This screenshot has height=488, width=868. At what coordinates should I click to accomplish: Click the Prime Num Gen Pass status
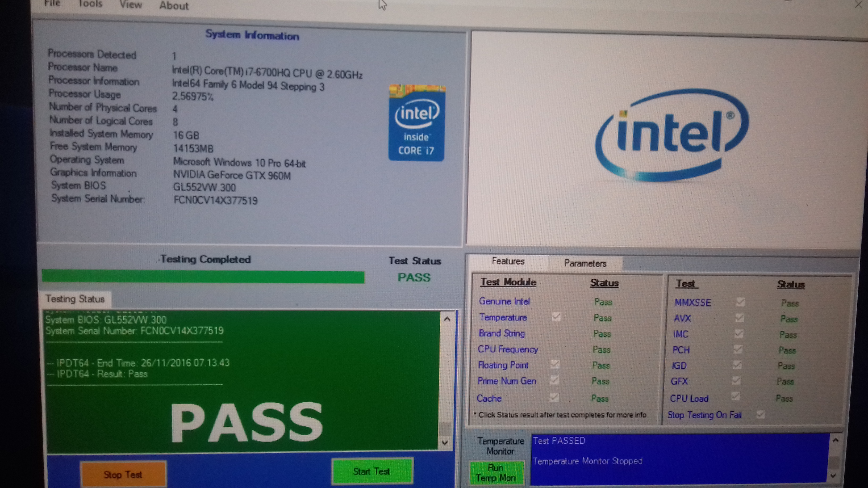(600, 381)
